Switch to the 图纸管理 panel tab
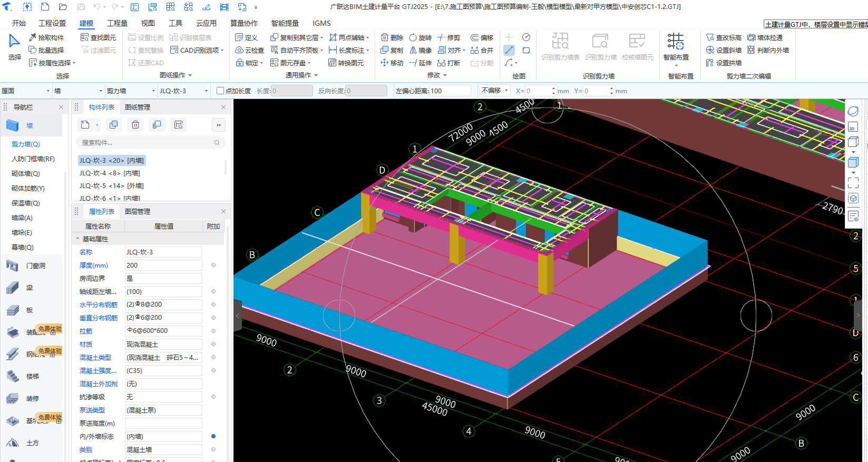 click(138, 107)
